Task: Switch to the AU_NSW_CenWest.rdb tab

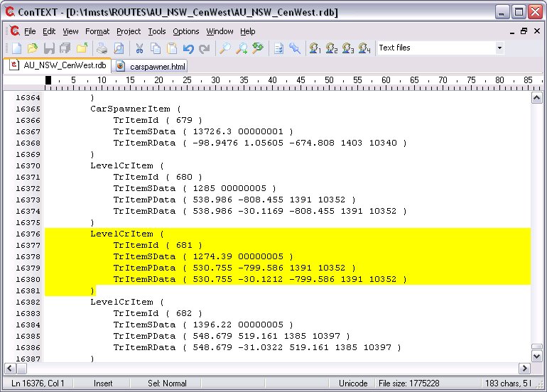Action: 58,65
